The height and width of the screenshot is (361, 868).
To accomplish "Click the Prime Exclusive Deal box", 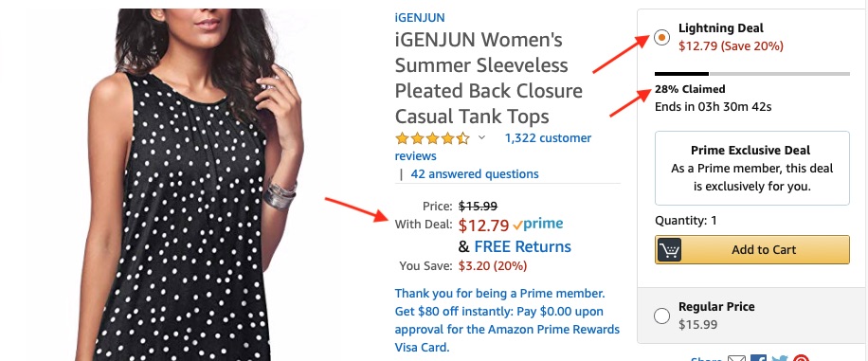I will (x=751, y=168).
